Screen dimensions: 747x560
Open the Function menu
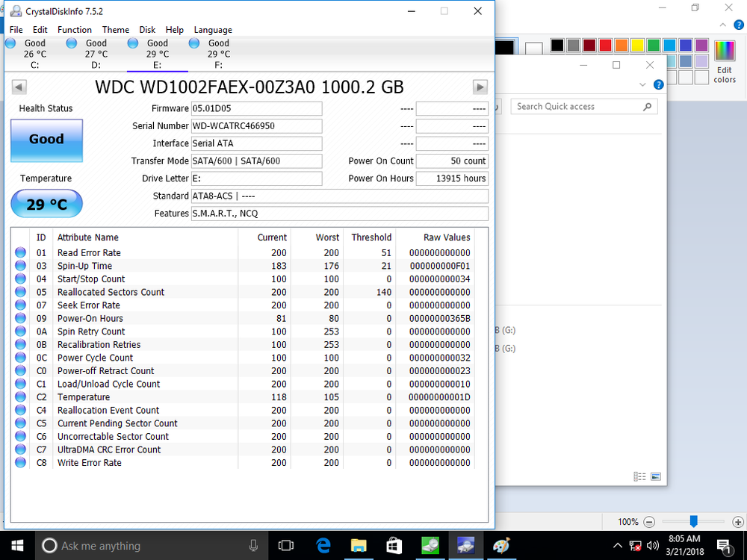point(75,30)
